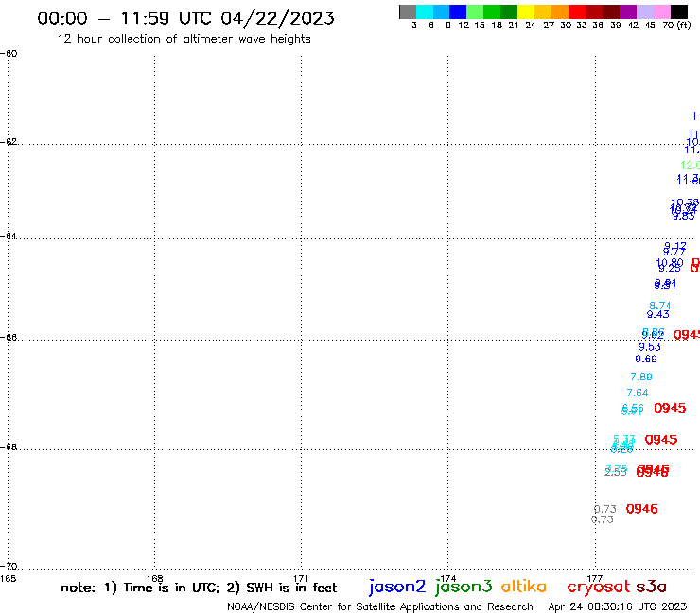Pick the orange 30 ft legend swatch
This screenshot has height=615, width=700.
point(560,11)
